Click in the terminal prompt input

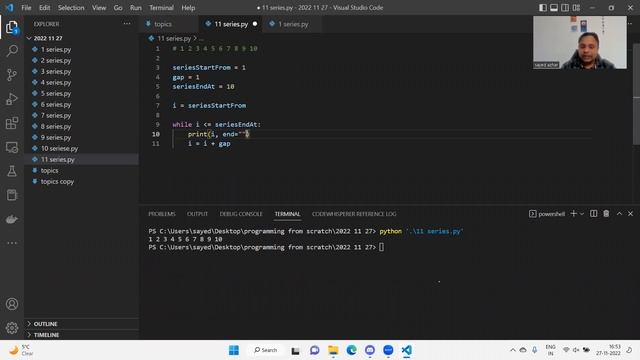[381, 247]
